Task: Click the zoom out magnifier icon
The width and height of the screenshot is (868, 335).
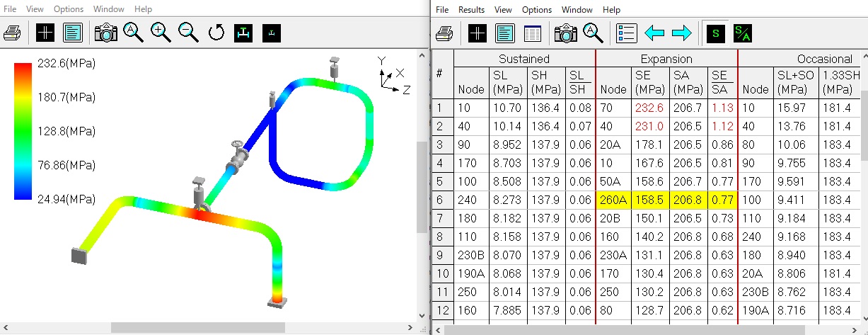Action: point(188,33)
